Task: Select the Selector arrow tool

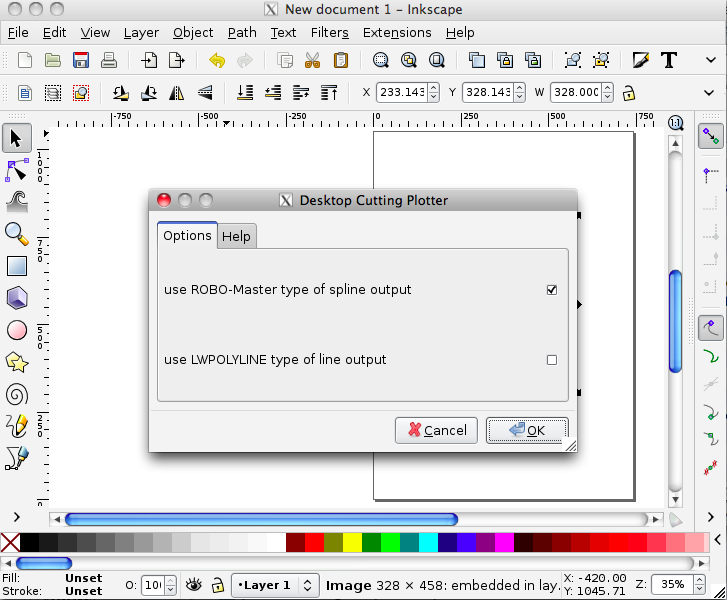Action: coord(17,138)
